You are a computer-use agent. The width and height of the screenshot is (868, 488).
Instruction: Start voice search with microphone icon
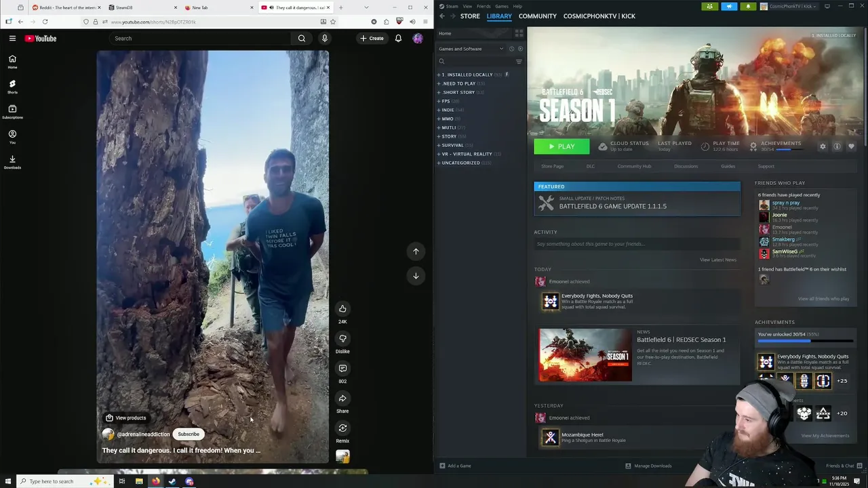point(325,39)
